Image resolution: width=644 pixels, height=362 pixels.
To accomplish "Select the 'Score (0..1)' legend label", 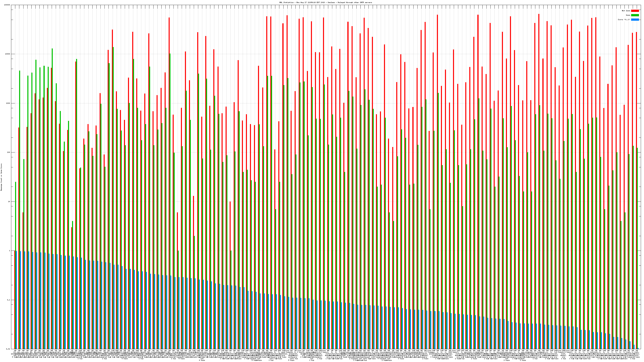I will coord(624,20).
